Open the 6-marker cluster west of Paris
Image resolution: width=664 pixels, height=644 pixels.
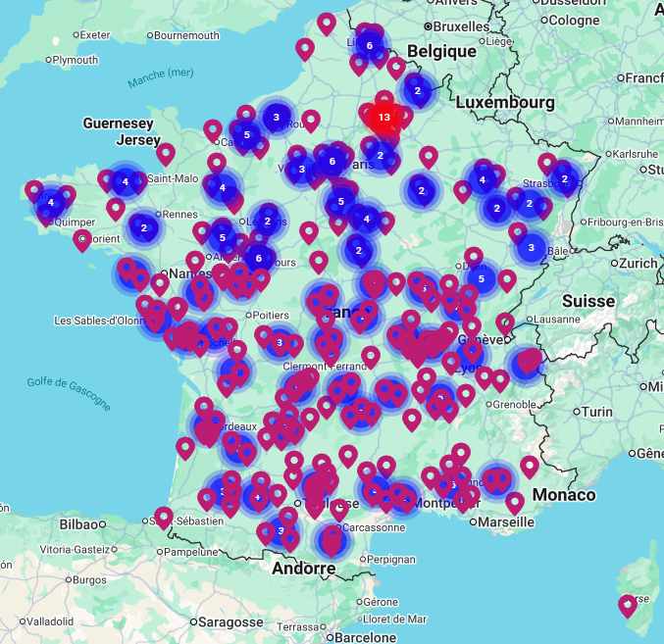point(332,161)
